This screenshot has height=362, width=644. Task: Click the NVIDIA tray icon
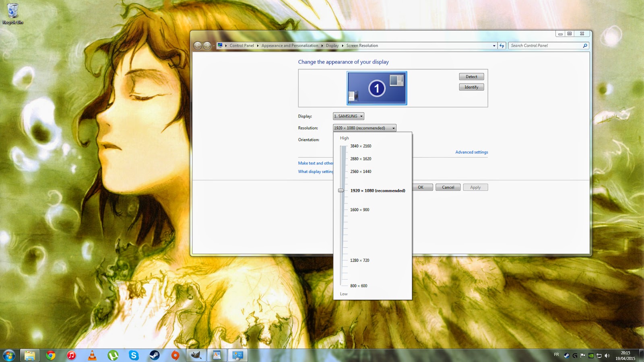pyautogui.click(x=591, y=356)
